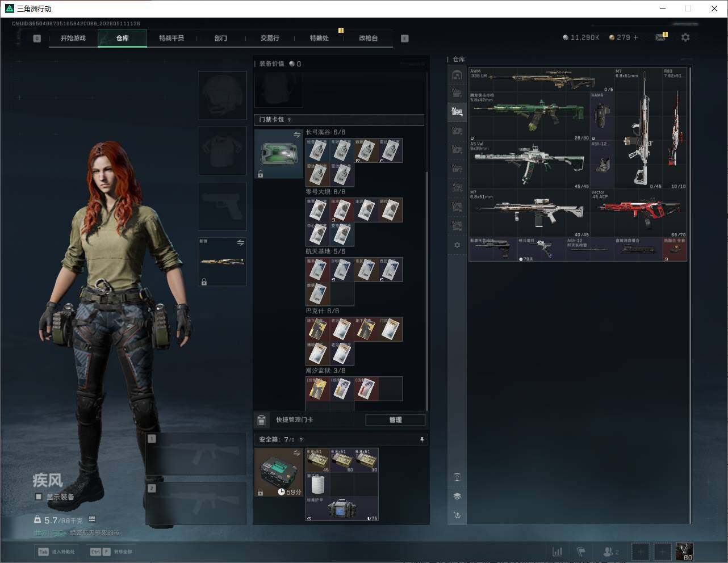The image size is (728, 563).
Task: Switch to the 特战干员 tab
Action: click(x=171, y=38)
